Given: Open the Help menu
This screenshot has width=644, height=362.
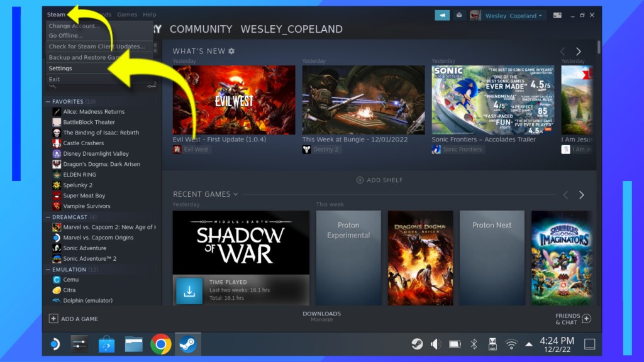Looking at the screenshot, I should pyautogui.click(x=150, y=14).
